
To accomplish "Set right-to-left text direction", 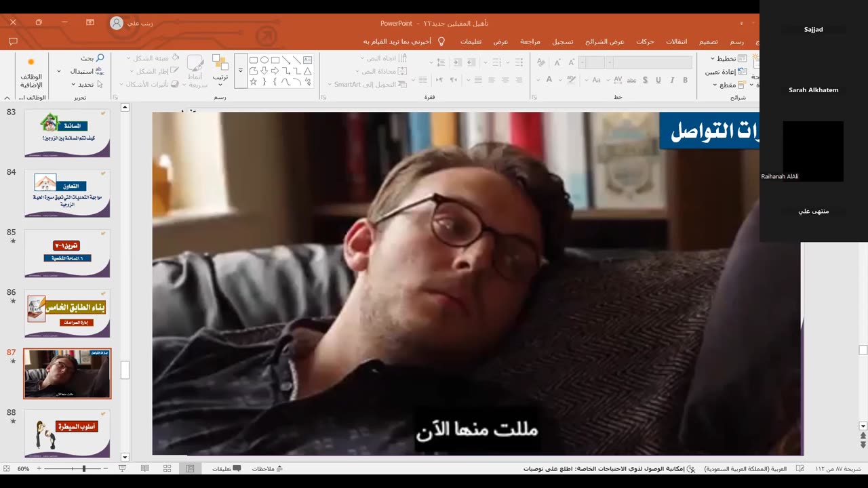I will click(x=454, y=80).
